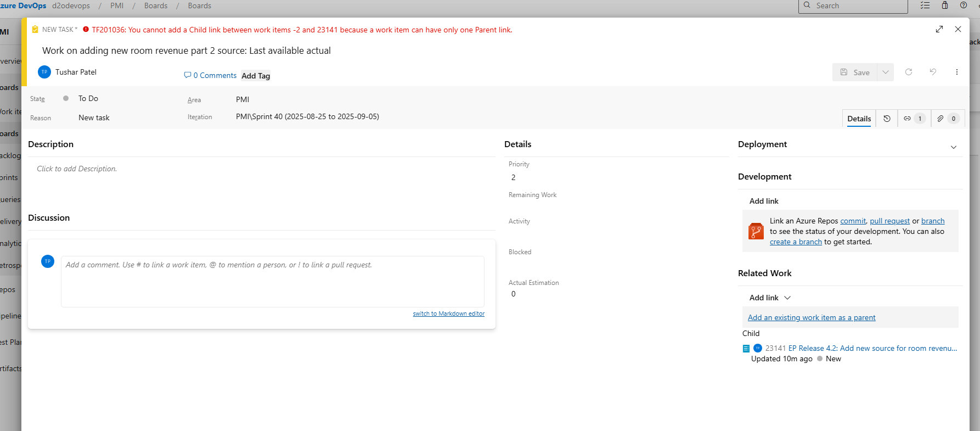Click the Marketplace shopping bag icon
Viewport: 980px width, 431px height.
[945, 5]
